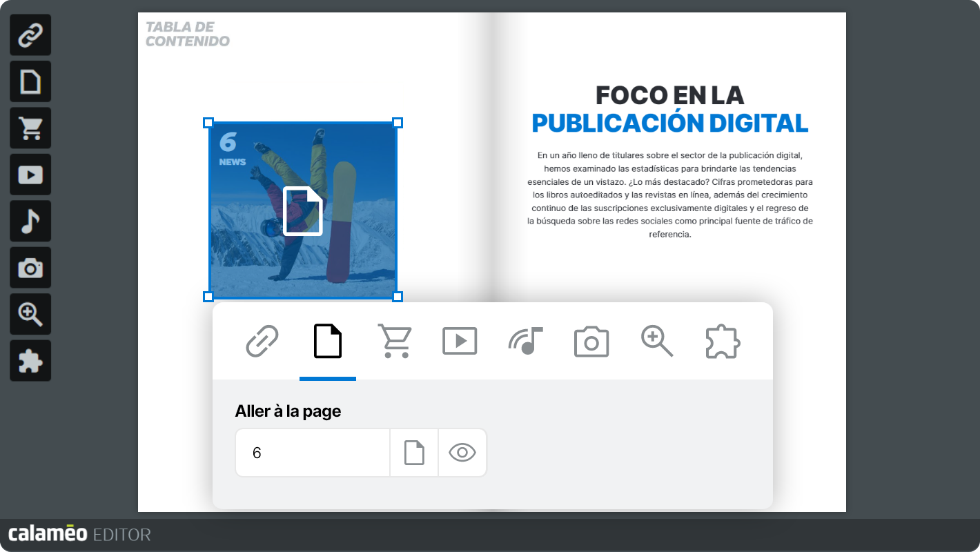Select the Link tool in the left sidebar
This screenshot has width=980, height=552.
point(30,34)
